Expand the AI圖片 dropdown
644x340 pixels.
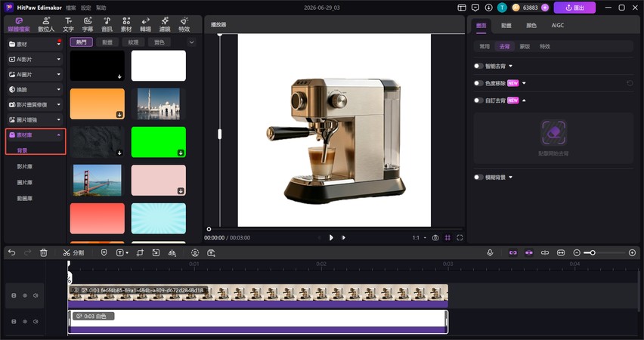58,74
